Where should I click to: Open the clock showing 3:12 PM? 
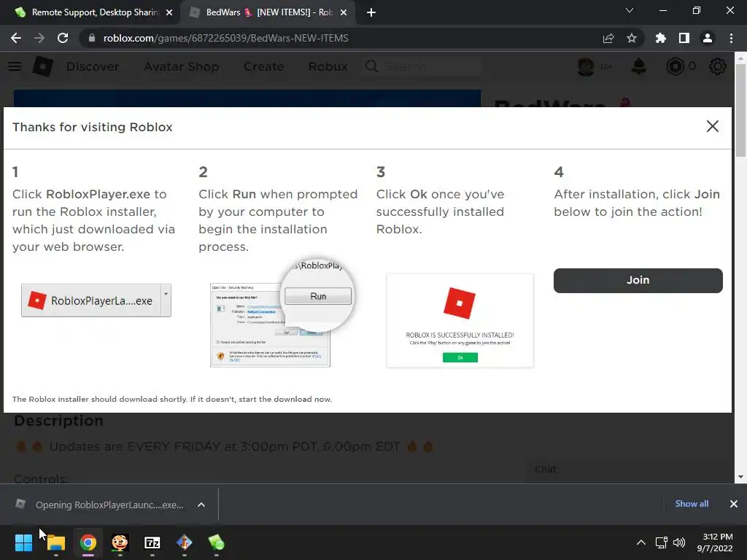(715, 542)
